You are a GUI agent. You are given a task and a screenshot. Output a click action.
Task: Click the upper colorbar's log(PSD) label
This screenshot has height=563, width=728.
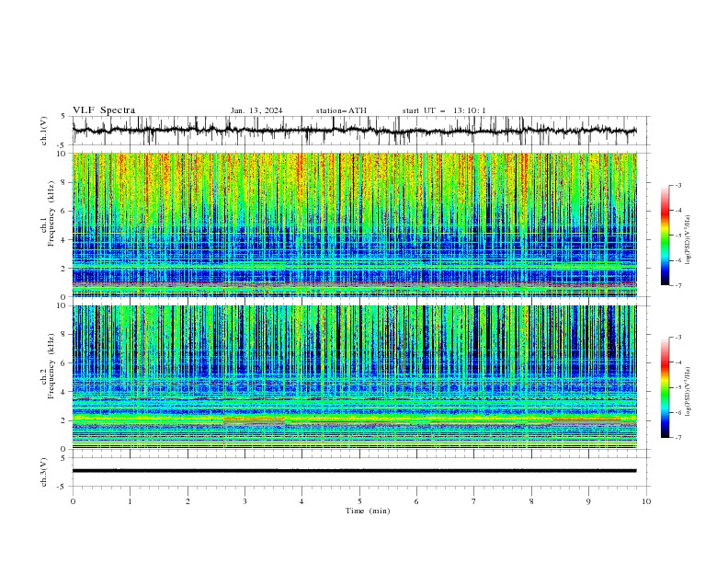pyautogui.click(x=688, y=240)
